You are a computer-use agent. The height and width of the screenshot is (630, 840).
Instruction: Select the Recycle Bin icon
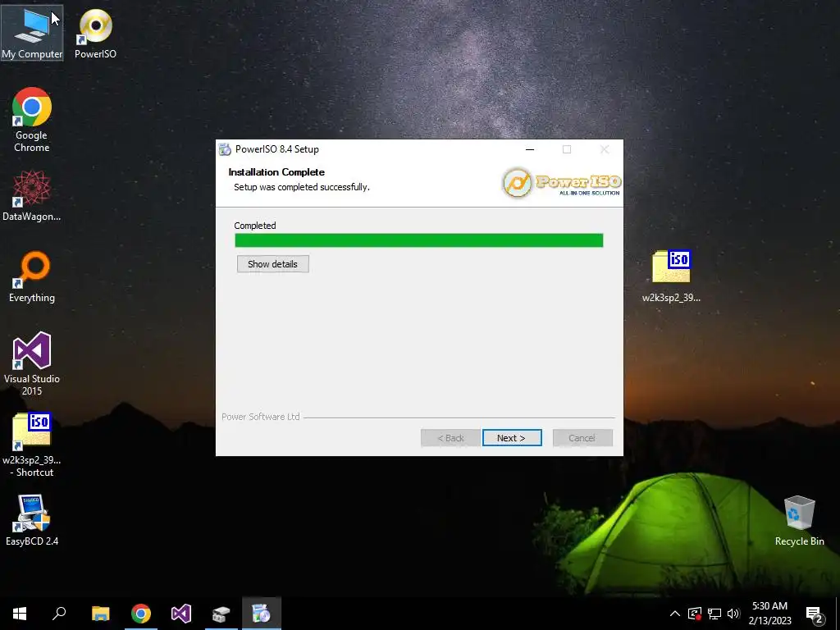(x=799, y=521)
